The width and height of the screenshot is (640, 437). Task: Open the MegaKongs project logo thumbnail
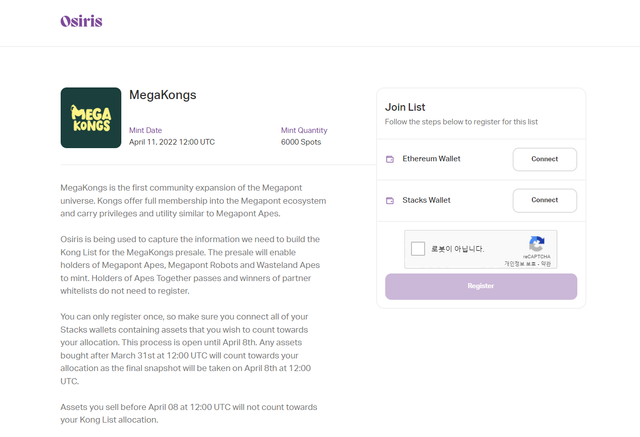(x=91, y=118)
